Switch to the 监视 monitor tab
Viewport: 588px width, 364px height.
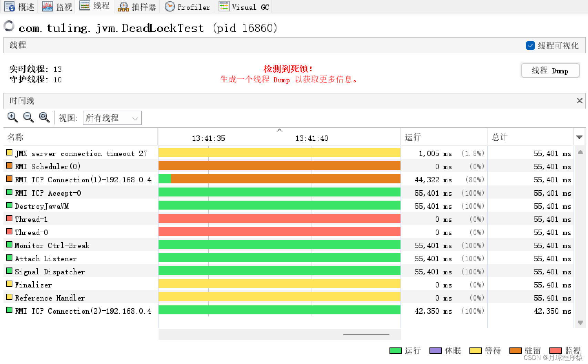tap(57, 7)
